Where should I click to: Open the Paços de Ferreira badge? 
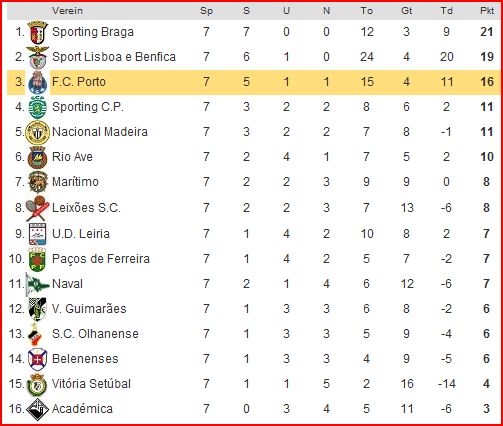pos(38,259)
